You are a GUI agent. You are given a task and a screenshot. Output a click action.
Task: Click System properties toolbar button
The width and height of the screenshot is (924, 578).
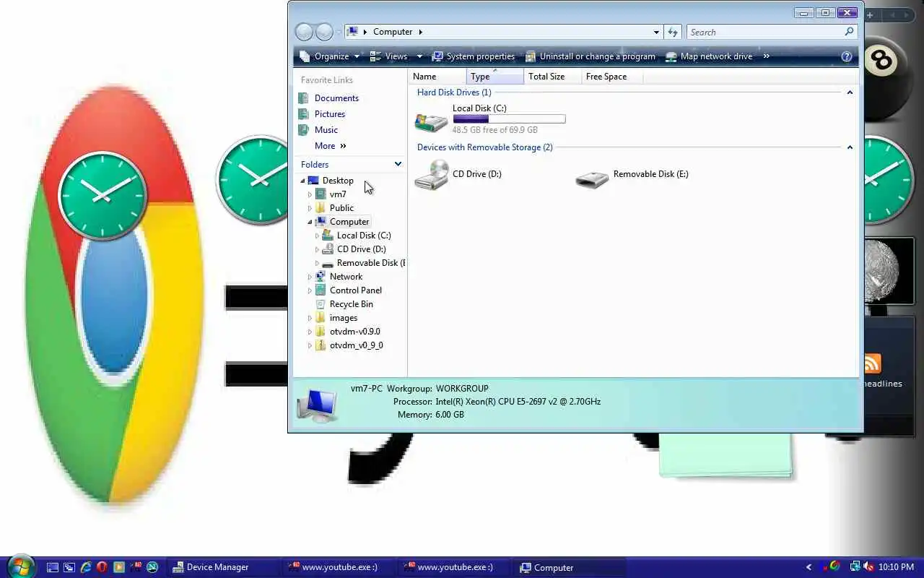tap(474, 56)
